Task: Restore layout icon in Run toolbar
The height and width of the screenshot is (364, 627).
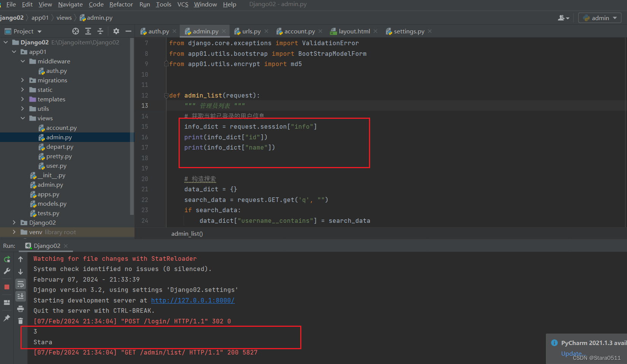Action: 7,303
